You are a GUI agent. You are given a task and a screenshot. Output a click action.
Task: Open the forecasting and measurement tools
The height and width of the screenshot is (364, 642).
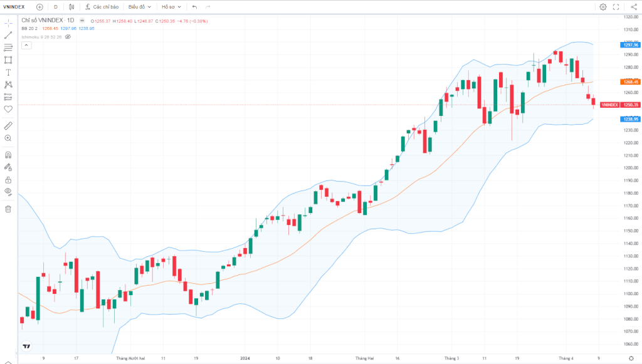click(x=8, y=97)
